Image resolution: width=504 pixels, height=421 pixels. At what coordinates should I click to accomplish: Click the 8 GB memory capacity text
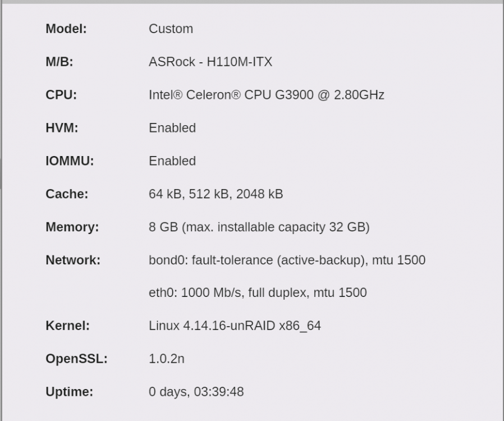pos(259,227)
